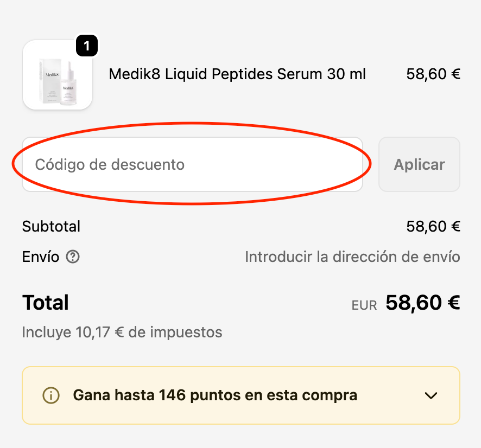
Task: Click the serum dropper bottle in thumbnail
Action: (69, 88)
